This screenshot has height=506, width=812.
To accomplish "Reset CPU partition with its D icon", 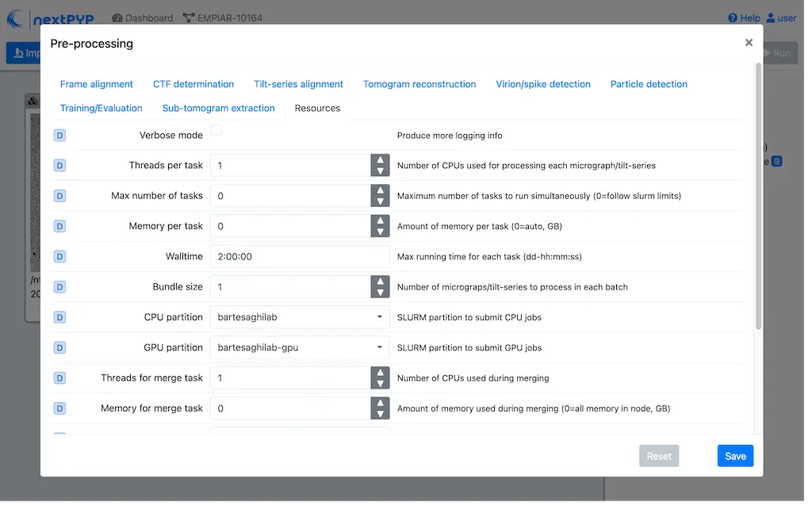I will (x=59, y=316).
